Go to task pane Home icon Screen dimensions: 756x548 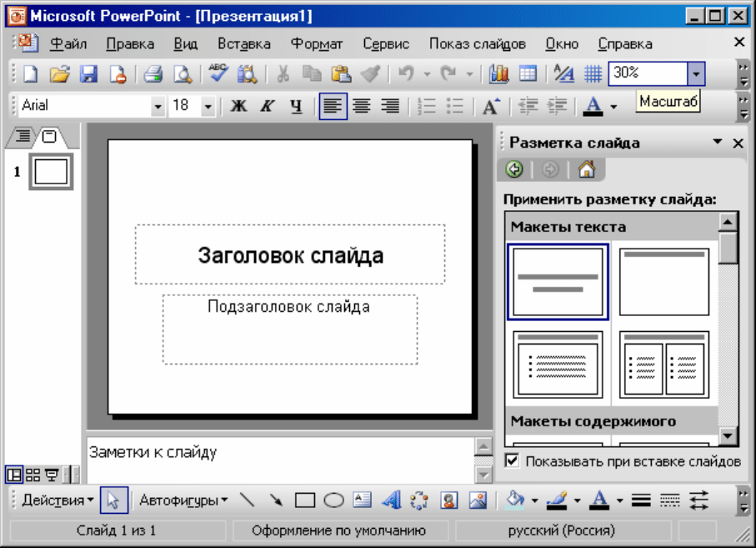587,169
